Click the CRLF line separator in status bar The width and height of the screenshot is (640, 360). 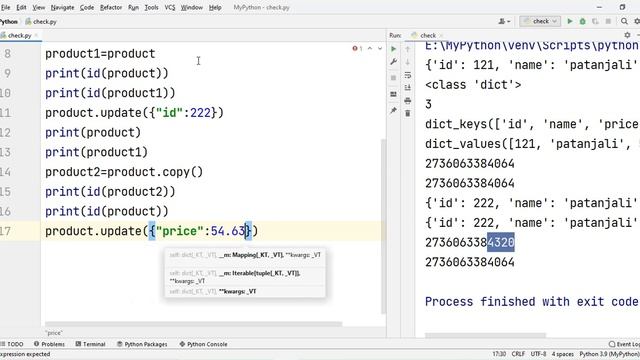click(518, 354)
